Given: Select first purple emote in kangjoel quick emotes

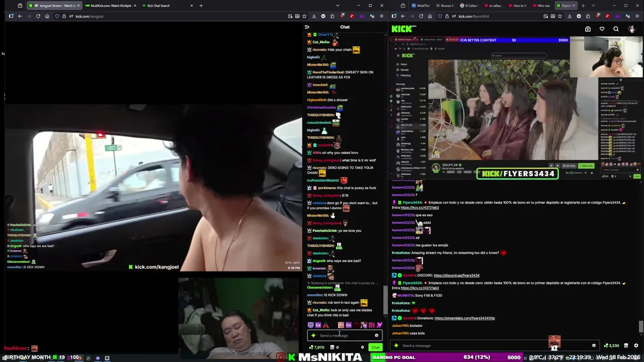Looking at the screenshot, I should pyautogui.click(x=310, y=325).
